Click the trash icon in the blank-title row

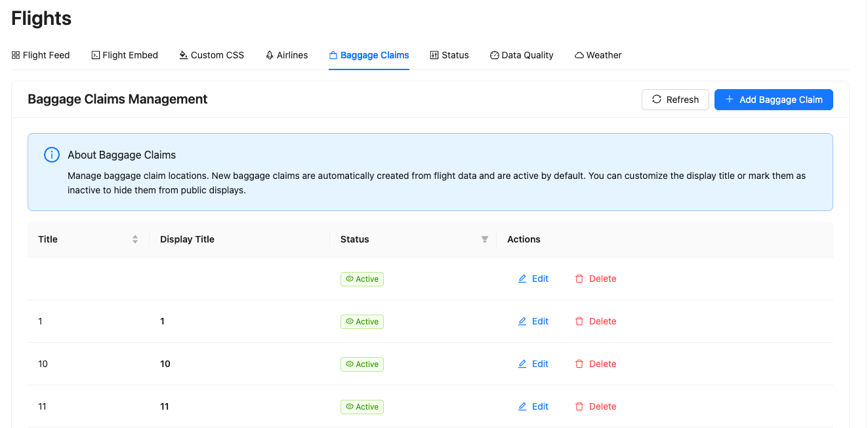[x=579, y=279]
